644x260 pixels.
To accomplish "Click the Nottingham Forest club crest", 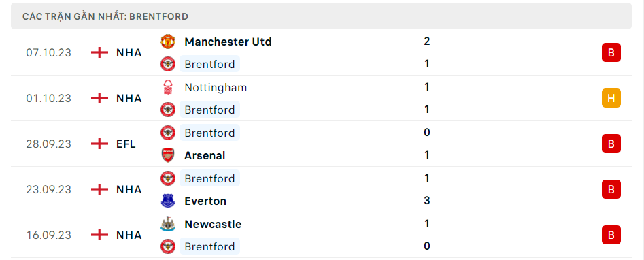I will click(167, 87).
